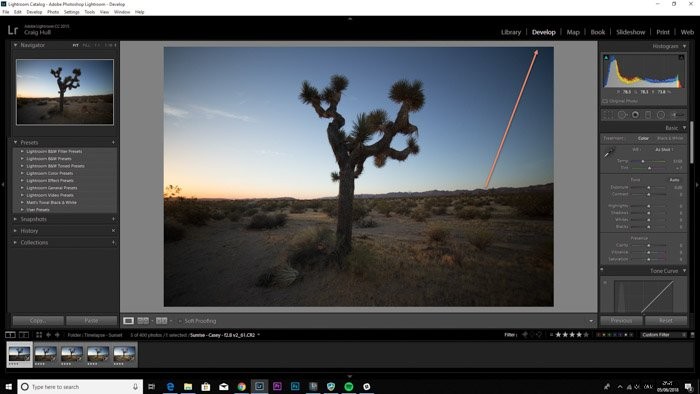
Task: Select the Adjustment Brush tool
Action: point(677,115)
